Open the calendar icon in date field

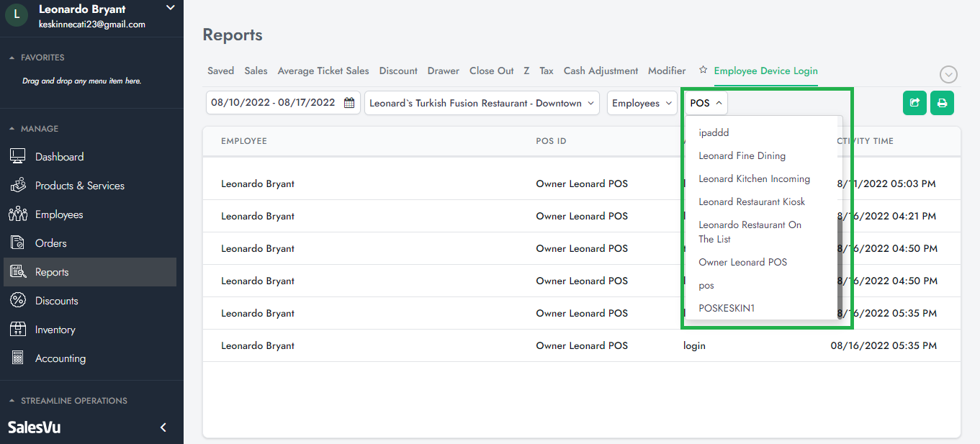coord(349,103)
